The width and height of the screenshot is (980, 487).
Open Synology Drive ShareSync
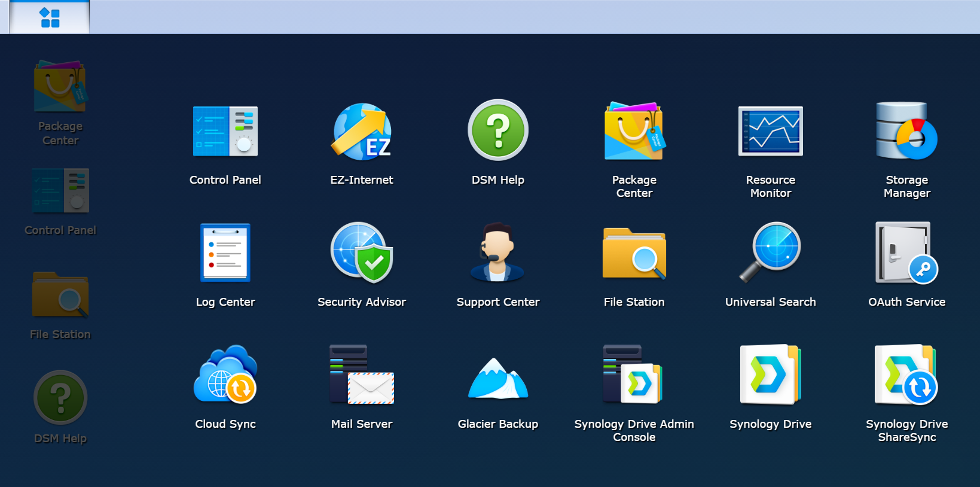907,375
